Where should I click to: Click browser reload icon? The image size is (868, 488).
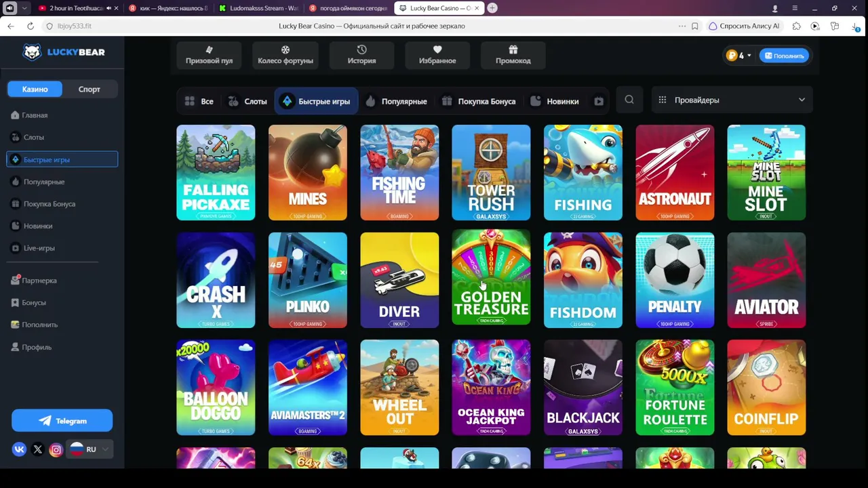click(x=31, y=26)
